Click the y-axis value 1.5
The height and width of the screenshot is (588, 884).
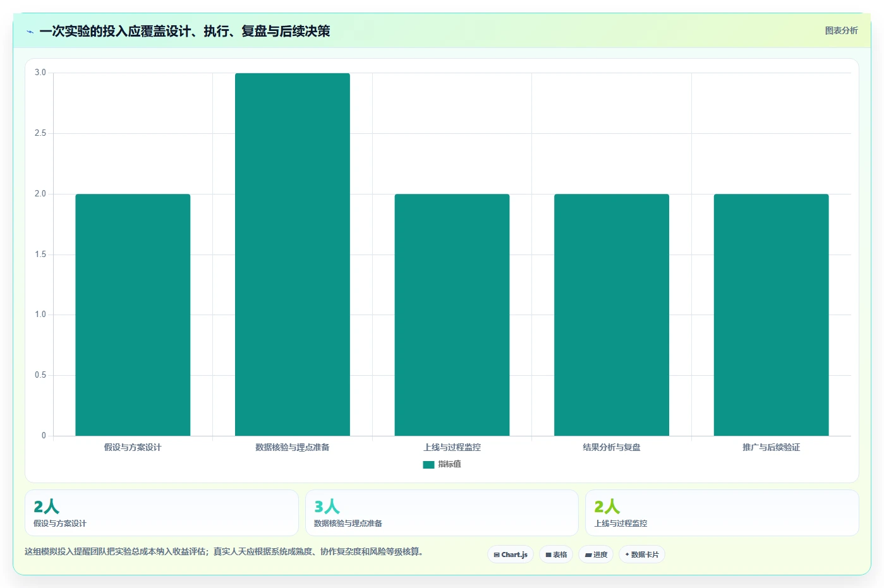(40, 255)
